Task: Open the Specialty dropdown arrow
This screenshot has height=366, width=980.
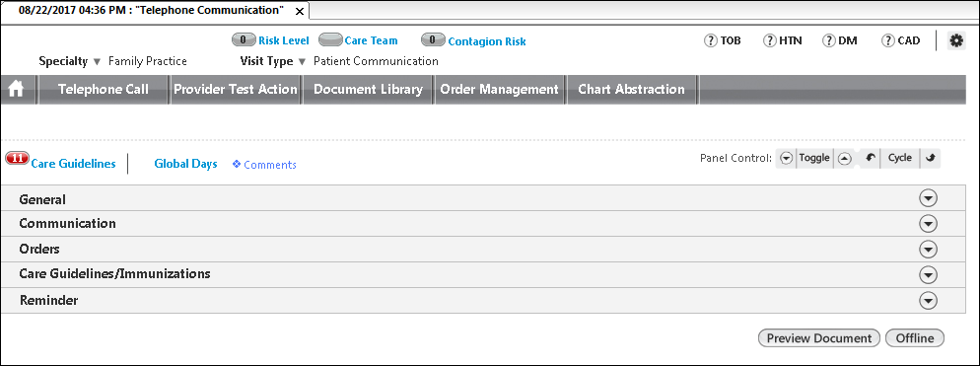Action: [97, 62]
